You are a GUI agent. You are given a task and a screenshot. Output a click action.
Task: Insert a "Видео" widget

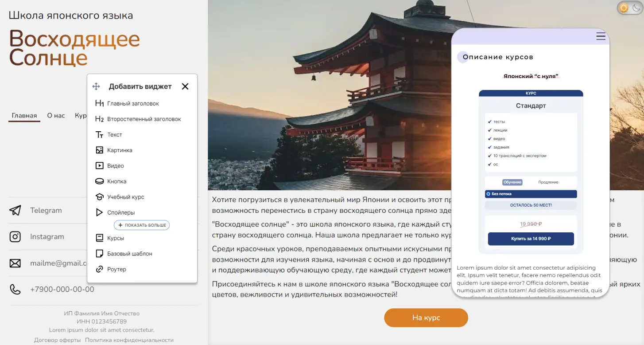click(115, 166)
